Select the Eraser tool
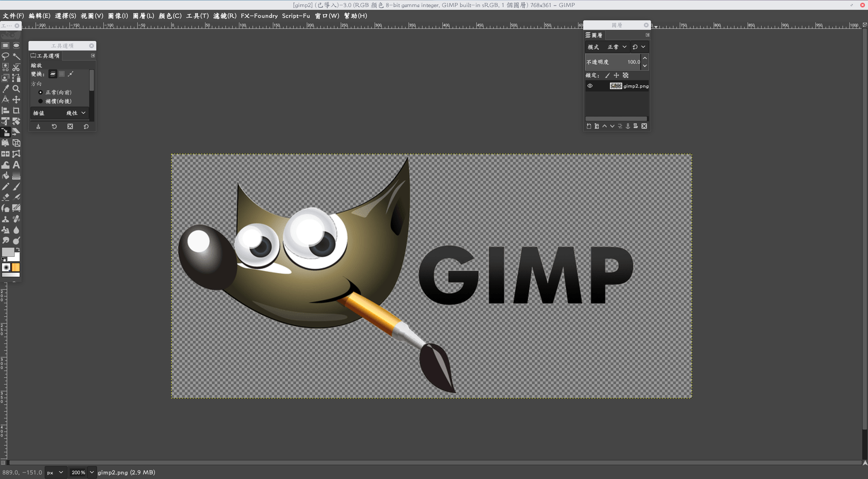The width and height of the screenshot is (868, 479). click(x=5, y=197)
